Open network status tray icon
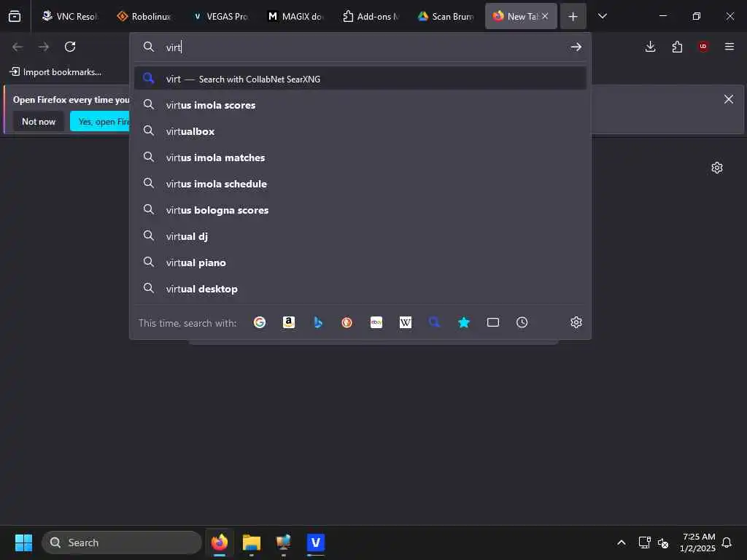The height and width of the screenshot is (560, 747). (644, 542)
